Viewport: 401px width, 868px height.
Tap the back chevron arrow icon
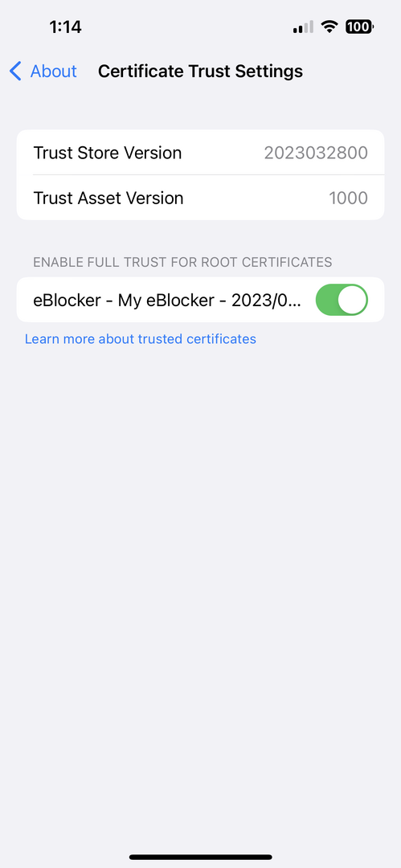click(x=15, y=72)
